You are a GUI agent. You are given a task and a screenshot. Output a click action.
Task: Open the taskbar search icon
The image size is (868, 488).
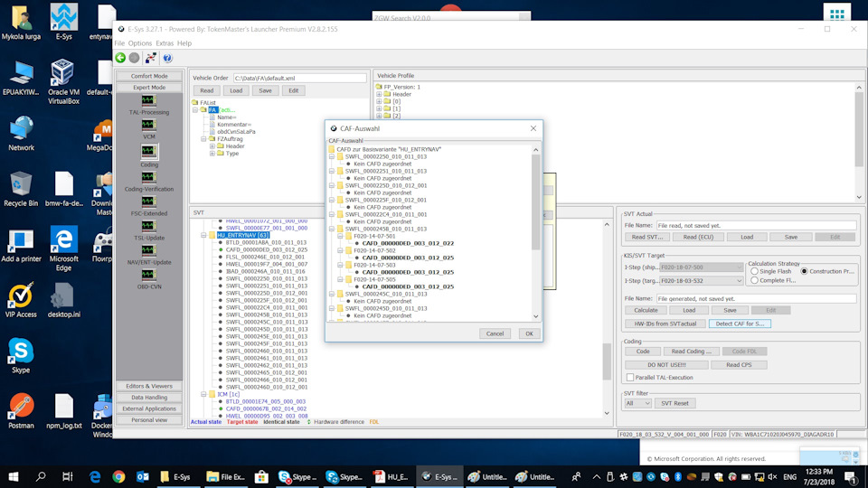point(41,476)
